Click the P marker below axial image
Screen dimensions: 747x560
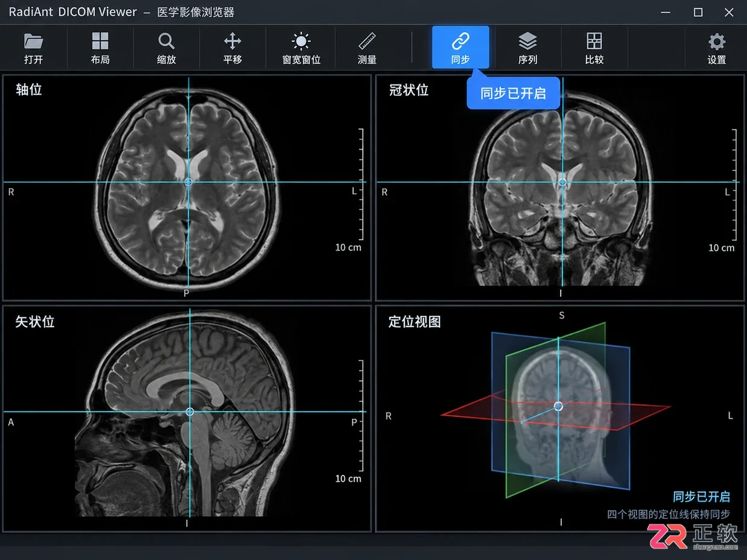tap(186, 293)
